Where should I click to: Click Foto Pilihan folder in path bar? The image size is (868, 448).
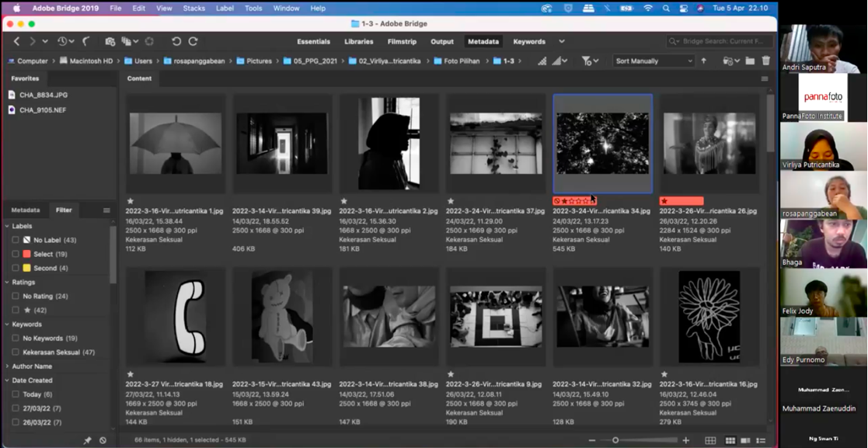[x=457, y=61]
